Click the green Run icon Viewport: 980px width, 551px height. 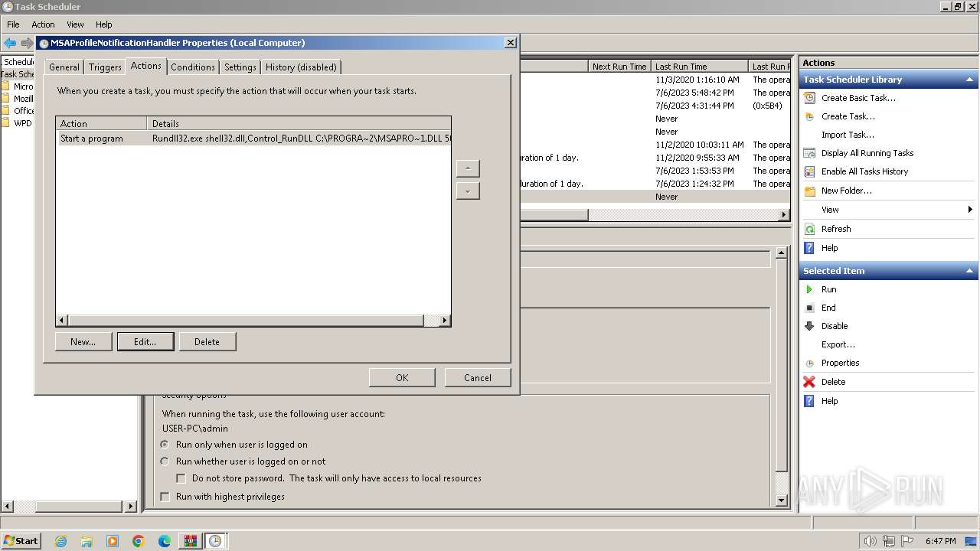(x=809, y=289)
